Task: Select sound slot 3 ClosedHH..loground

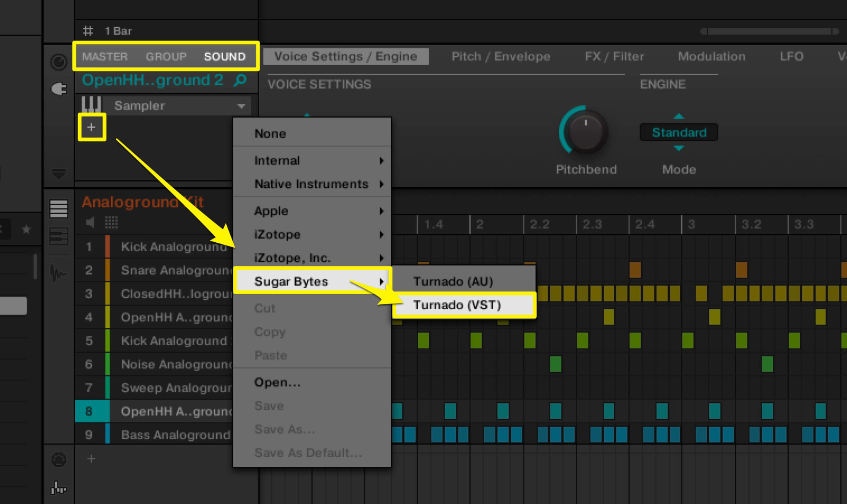Action: coord(154,294)
